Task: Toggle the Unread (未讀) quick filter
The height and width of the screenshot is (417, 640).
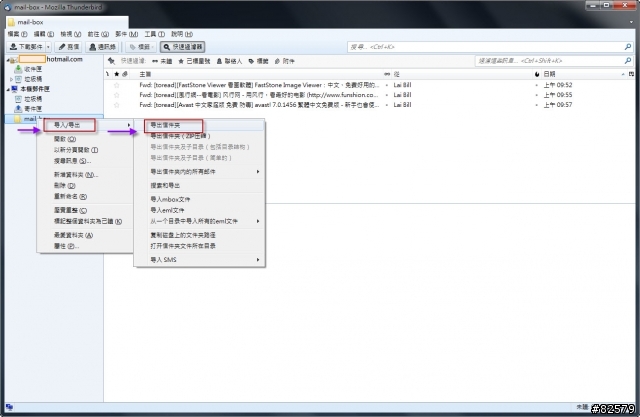Action: pos(162,61)
